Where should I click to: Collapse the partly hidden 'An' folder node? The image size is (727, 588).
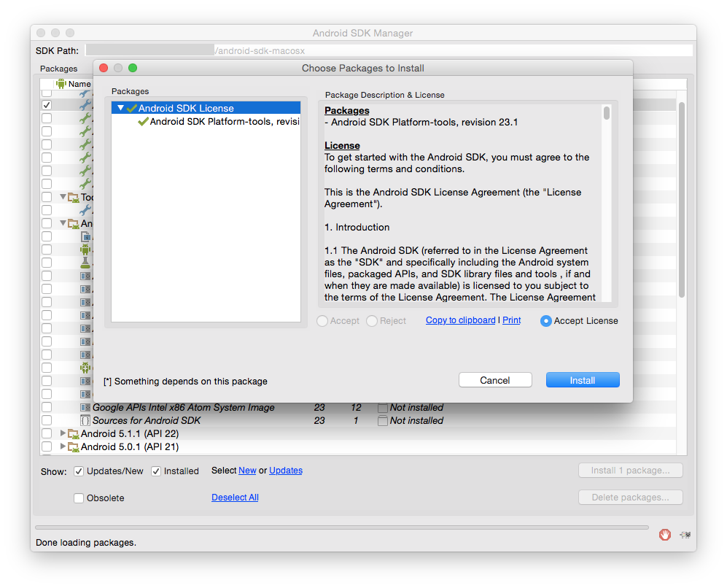point(63,223)
